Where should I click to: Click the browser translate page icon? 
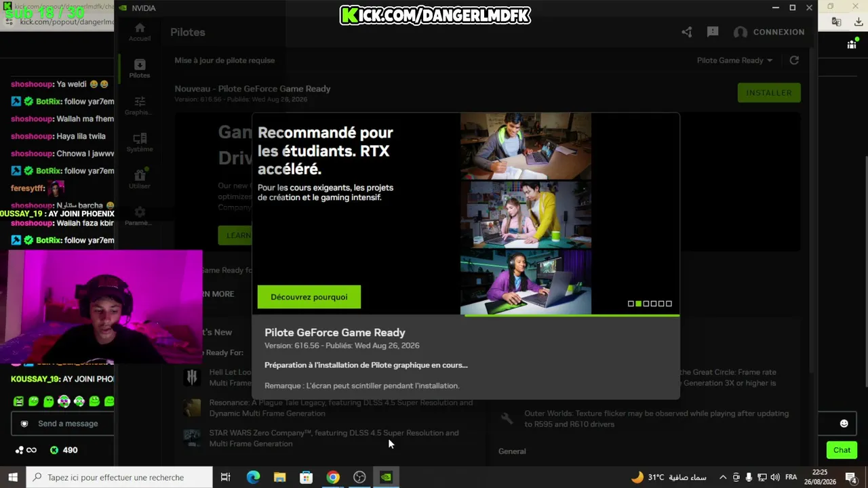click(x=836, y=22)
